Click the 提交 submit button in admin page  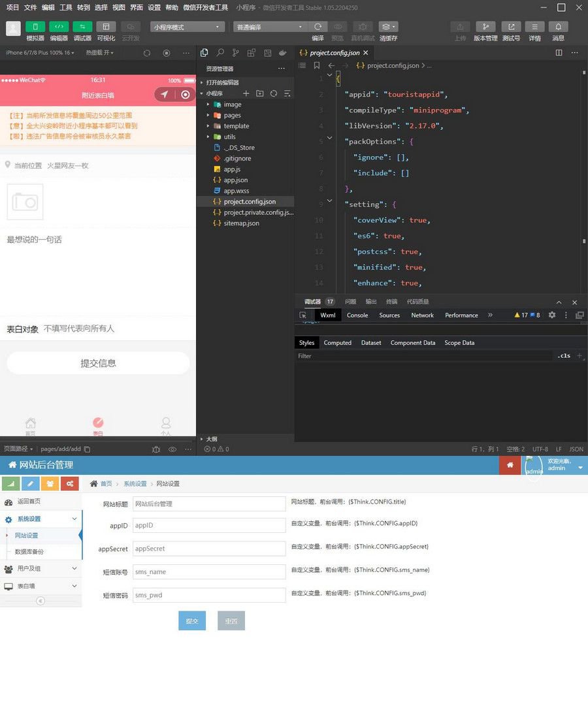tap(191, 621)
